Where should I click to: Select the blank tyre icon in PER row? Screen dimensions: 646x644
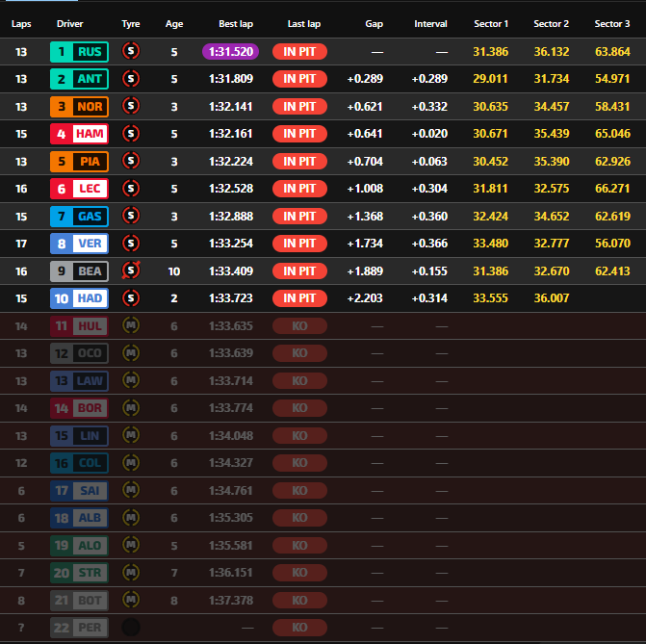coord(132,628)
